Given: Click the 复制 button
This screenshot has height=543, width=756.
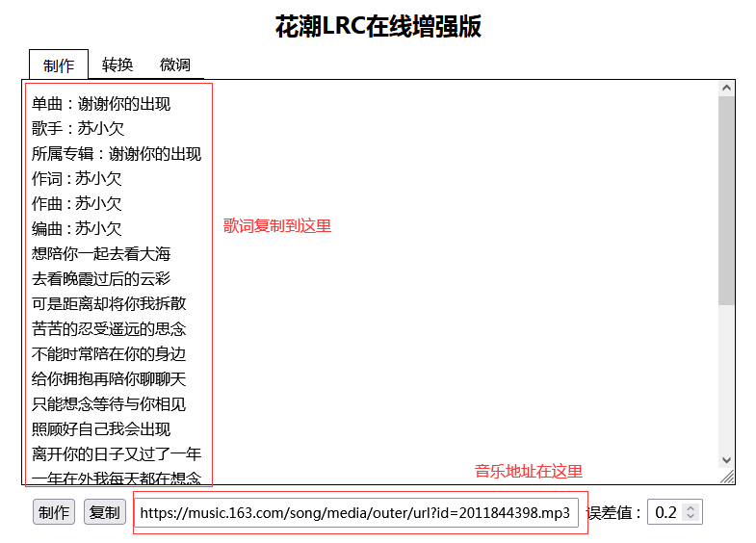Looking at the screenshot, I should click(105, 512).
